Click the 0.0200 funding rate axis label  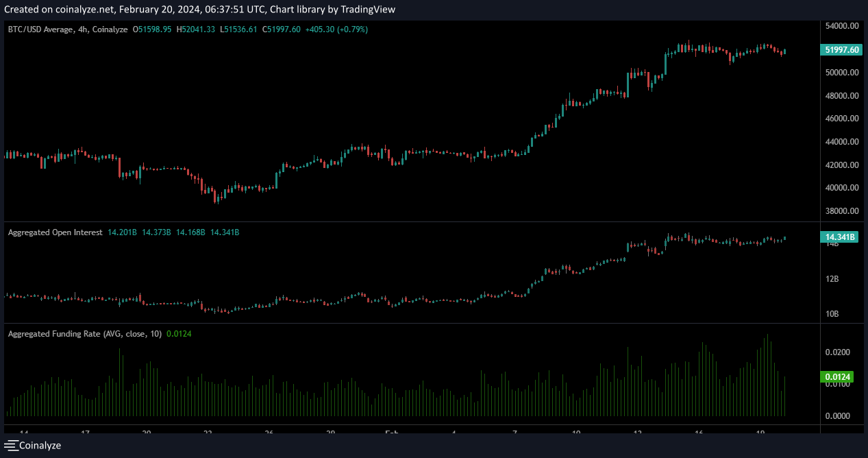click(x=836, y=352)
